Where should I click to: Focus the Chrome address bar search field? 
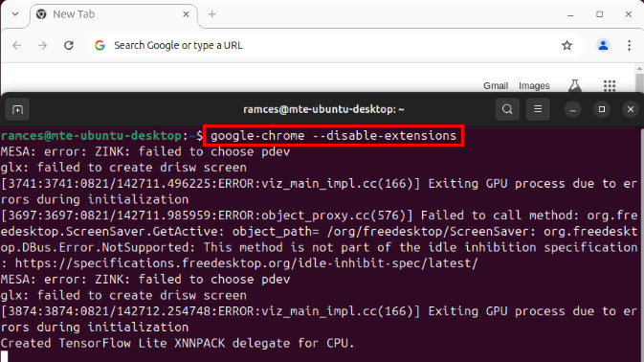point(335,45)
